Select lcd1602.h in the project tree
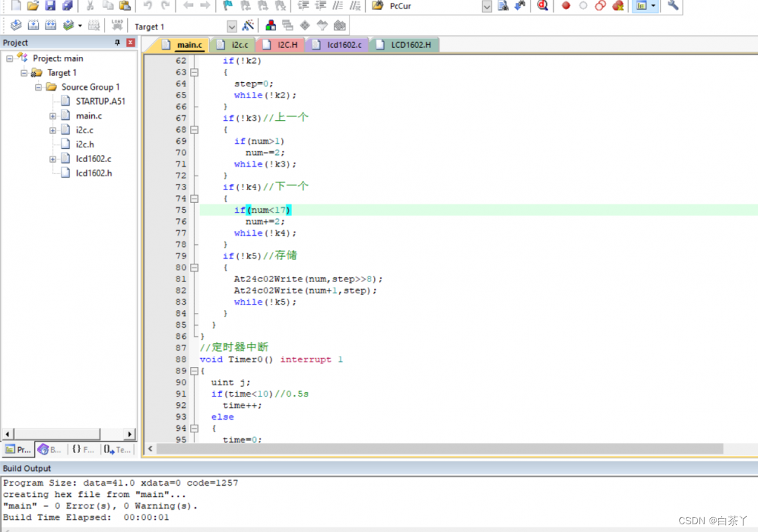This screenshot has width=758, height=532. [93, 173]
